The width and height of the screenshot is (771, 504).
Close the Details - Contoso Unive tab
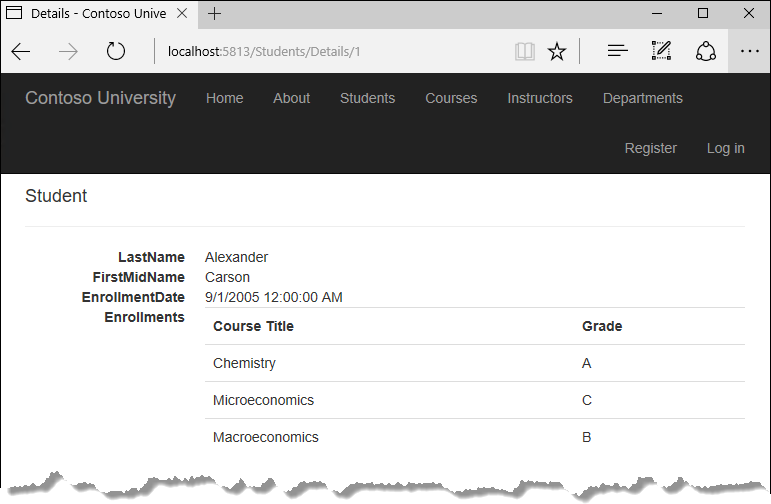182,13
